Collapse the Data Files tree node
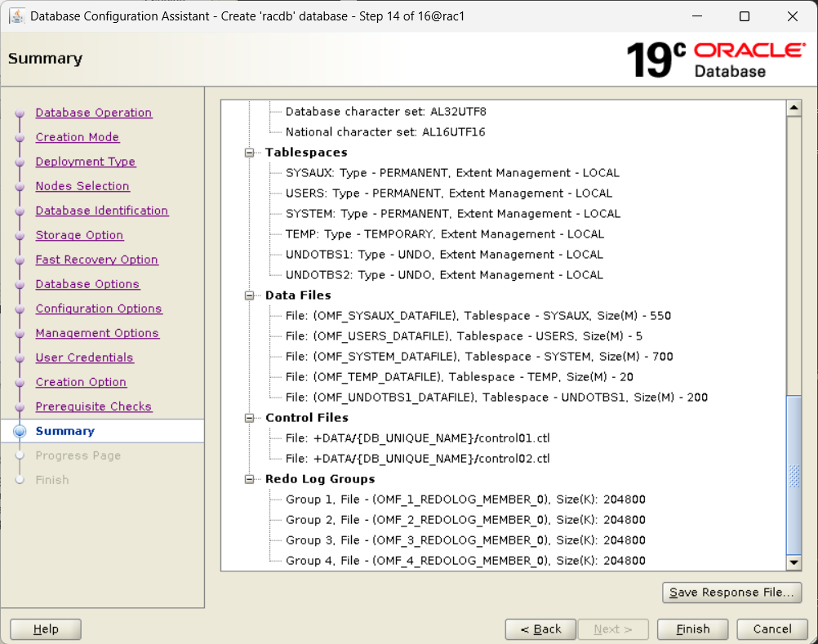The width and height of the screenshot is (818, 644). point(249,295)
